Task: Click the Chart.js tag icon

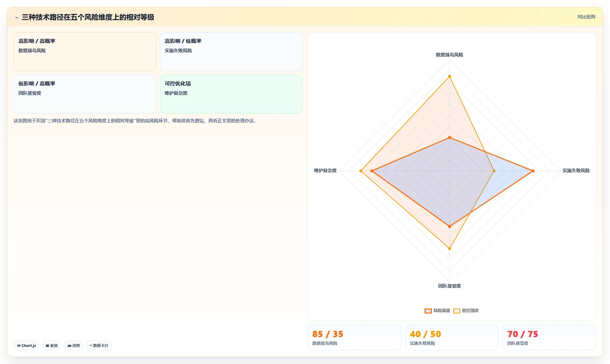Action: pos(19,346)
